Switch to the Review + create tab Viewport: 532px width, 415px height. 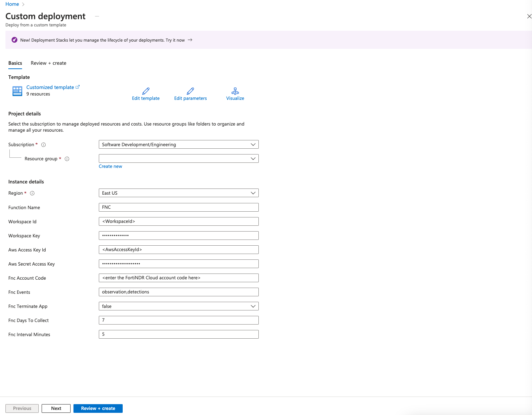tap(48, 63)
